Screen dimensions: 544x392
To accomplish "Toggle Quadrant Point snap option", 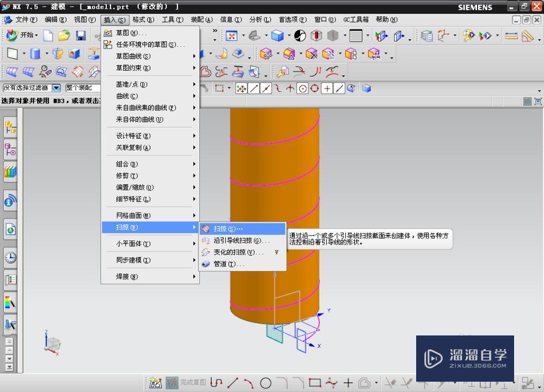I will (x=314, y=89).
